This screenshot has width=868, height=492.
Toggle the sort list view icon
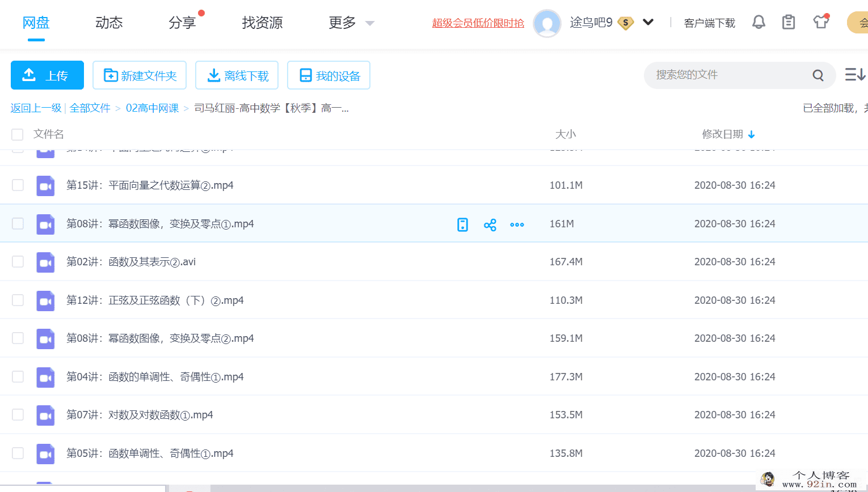tap(855, 75)
